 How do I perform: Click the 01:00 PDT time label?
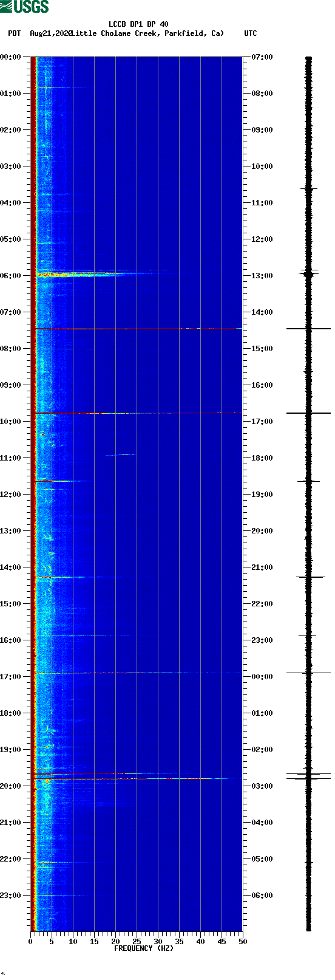[10, 94]
